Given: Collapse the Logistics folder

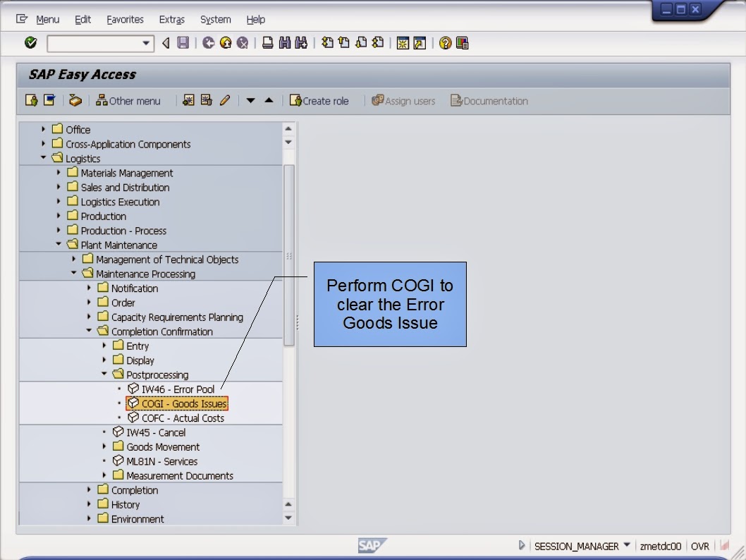Looking at the screenshot, I should (x=43, y=157).
